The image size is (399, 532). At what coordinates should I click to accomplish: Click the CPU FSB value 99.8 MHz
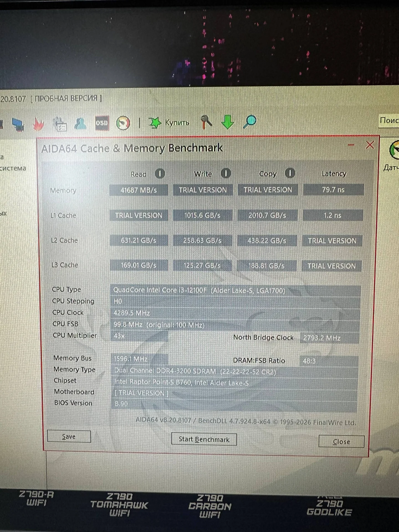(236, 325)
